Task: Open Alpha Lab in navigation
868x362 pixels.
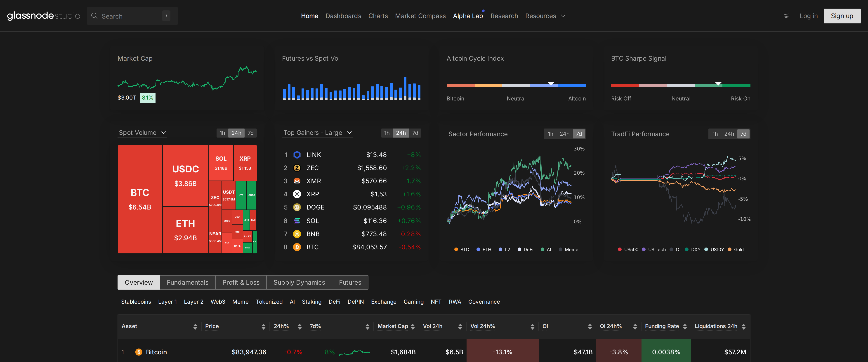Action: click(468, 16)
